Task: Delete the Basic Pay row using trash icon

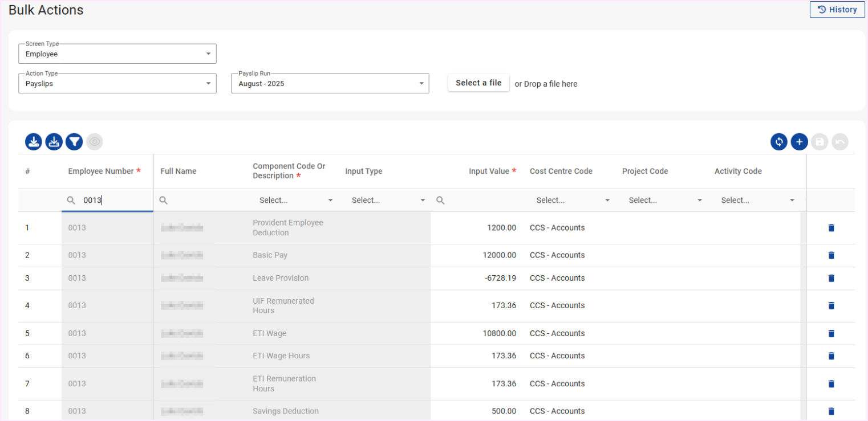Action: (x=831, y=255)
